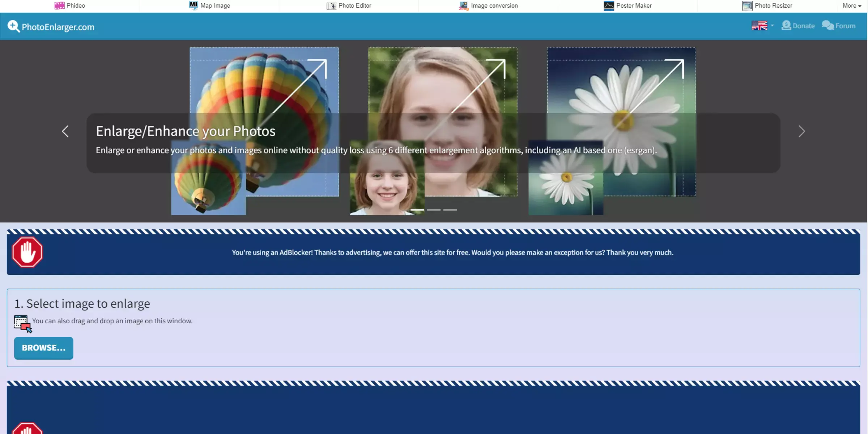Click the drag and drop window icon
868x434 pixels.
tap(23, 323)
